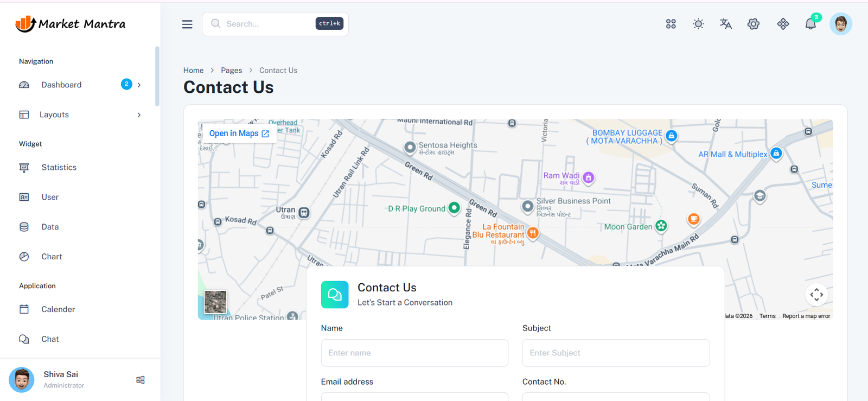The image size is (868, 401).
Task: Open the user avatar menu in header
Action: [841, 24]
